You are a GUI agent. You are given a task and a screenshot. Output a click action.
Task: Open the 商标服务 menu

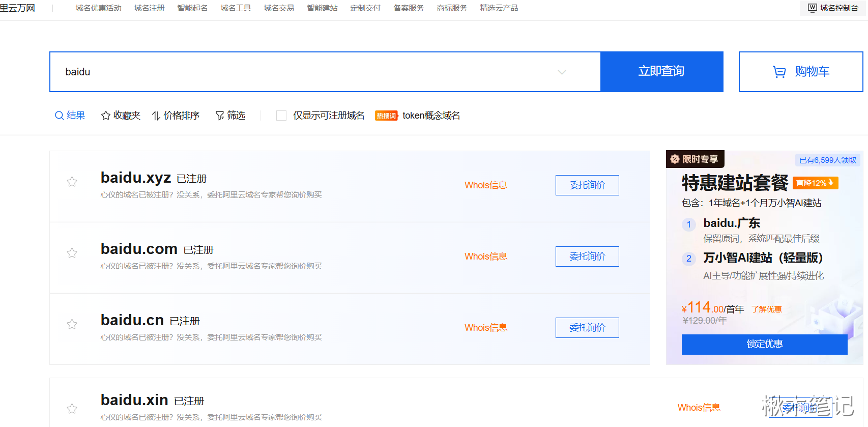coord(452,8)
